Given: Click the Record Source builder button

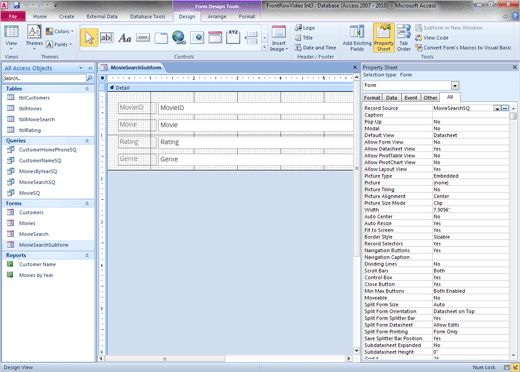Looking at the screenshot, I should click(x=505, y=108).
